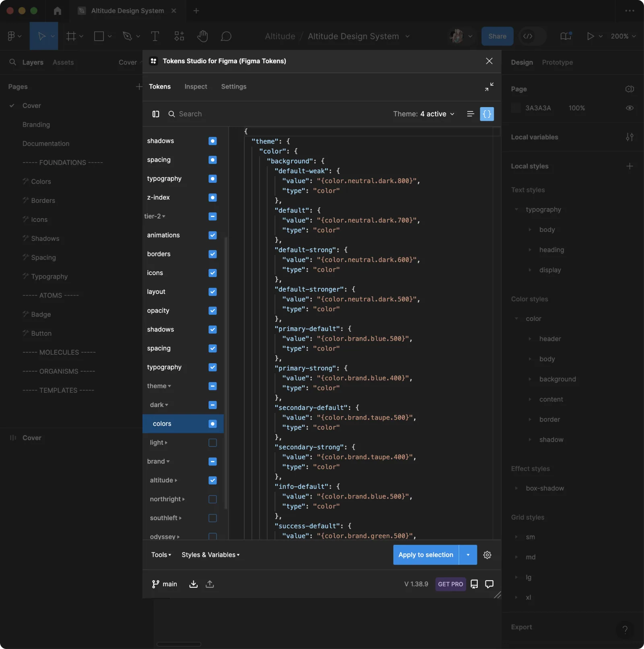Select the Comment tool in toolbar
Screen dimensions: 644x649
226,36
